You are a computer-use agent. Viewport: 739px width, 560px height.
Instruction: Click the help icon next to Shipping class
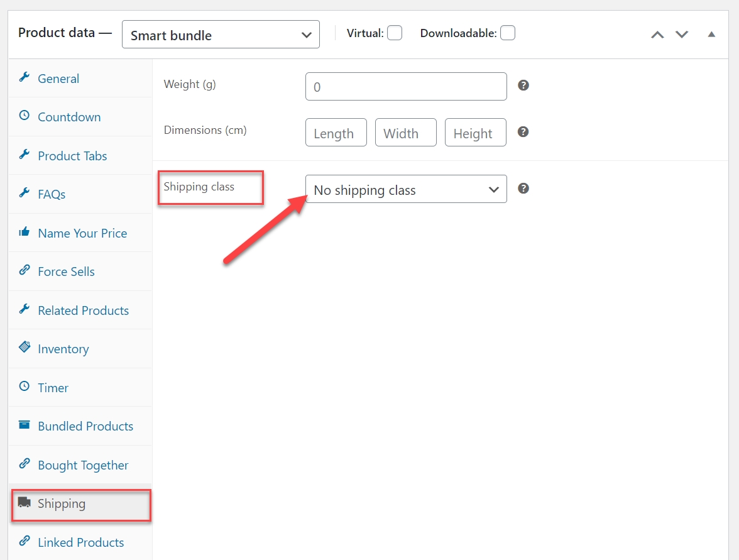point(523,189)
